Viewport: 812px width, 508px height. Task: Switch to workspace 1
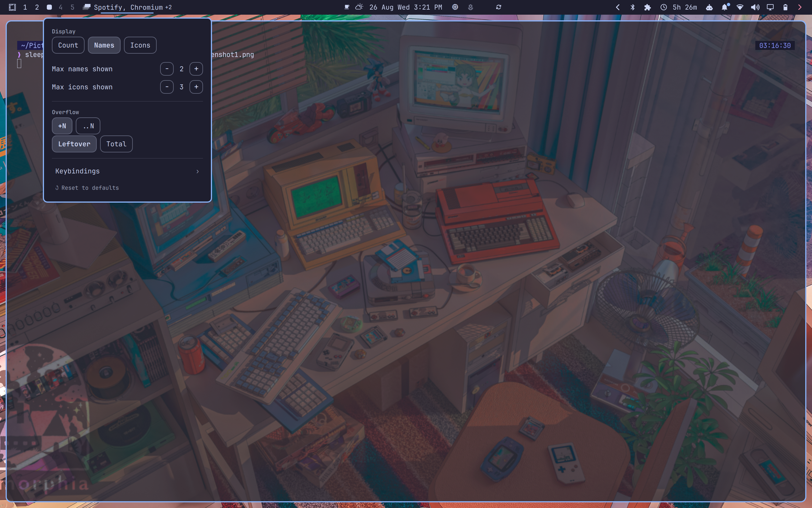pyautogui.click(x=25, y=7)
